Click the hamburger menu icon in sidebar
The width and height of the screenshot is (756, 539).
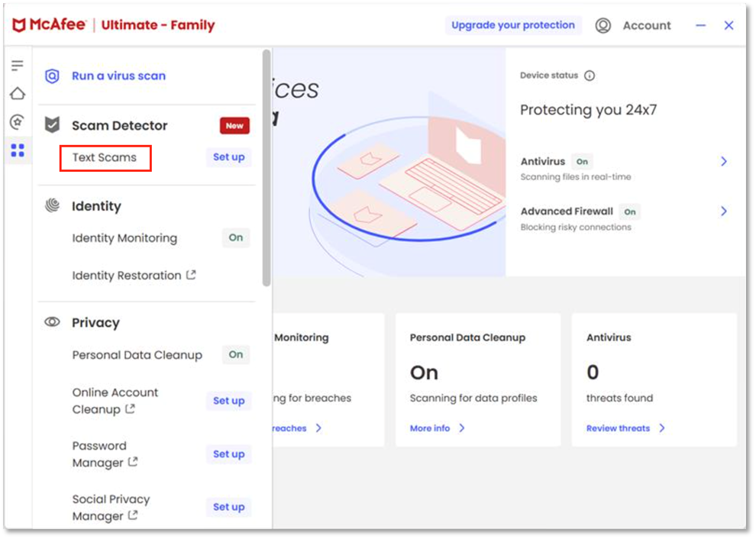[x=18, y=65]
